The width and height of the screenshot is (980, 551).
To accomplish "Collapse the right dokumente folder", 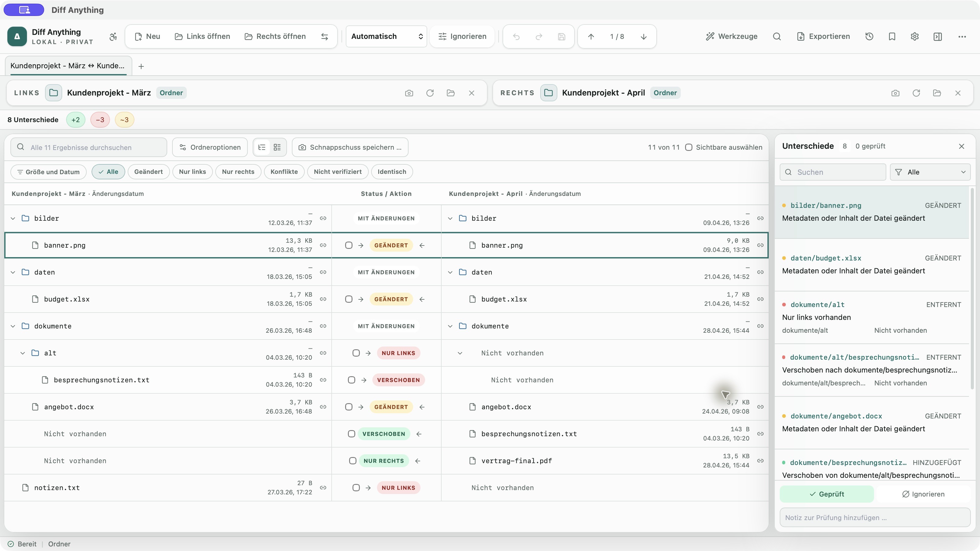I will click(450, 326).
